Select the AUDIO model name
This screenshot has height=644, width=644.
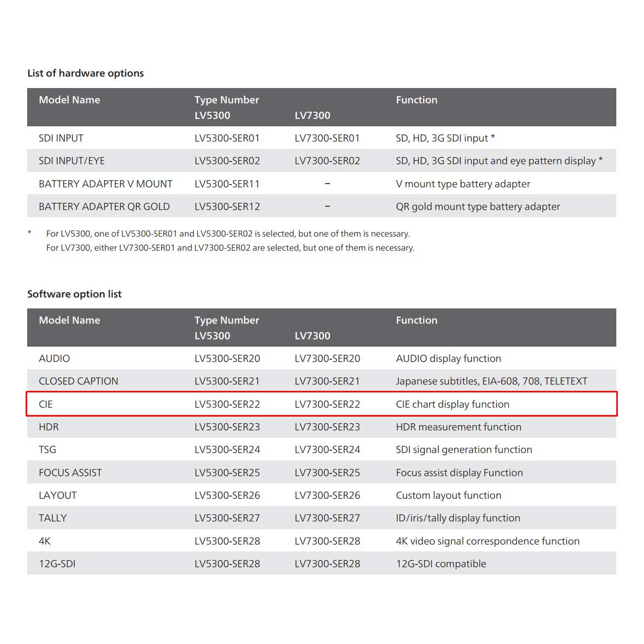(54, 358)
